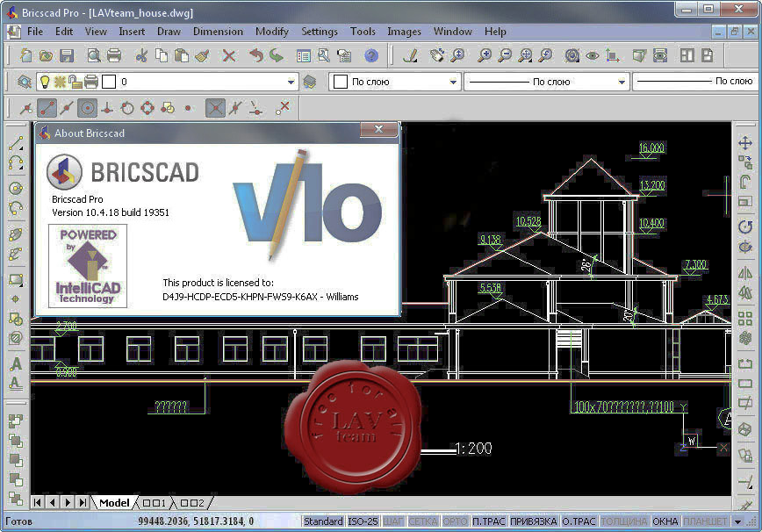Toggle Midpoint snap icon
762x532 pixels.
[x=67, y=108]
